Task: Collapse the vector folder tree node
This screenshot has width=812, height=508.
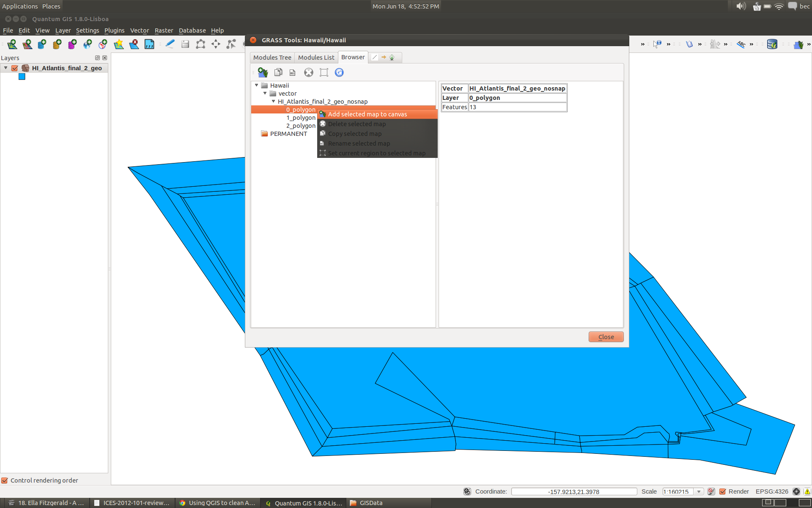Action: click(x=265, y=94)
